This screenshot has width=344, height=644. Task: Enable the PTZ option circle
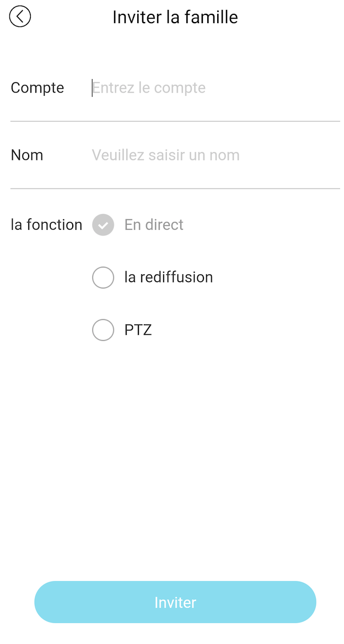103,330
